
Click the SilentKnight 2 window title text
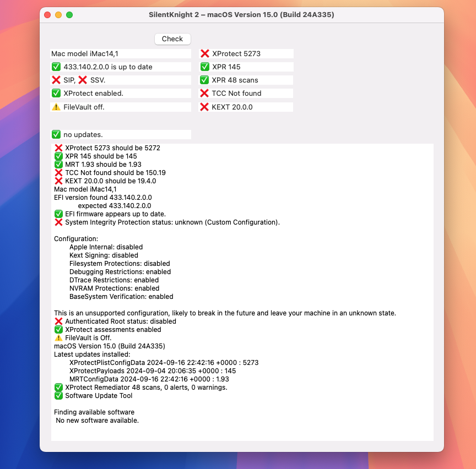[x=241, y=14]
